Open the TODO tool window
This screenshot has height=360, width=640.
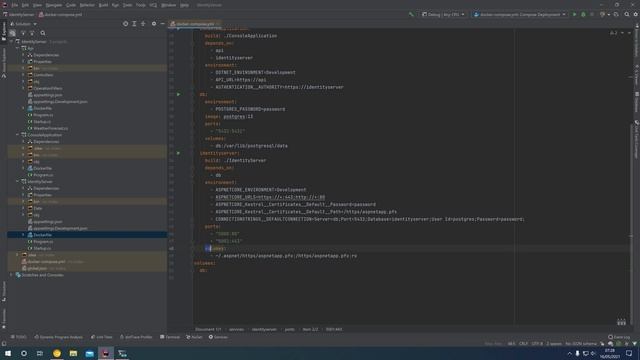tap(19, 337)
